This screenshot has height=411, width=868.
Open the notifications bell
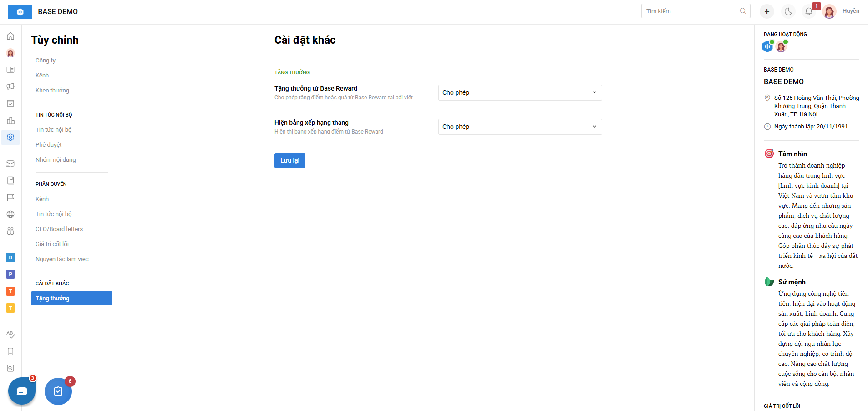(809, 11)
